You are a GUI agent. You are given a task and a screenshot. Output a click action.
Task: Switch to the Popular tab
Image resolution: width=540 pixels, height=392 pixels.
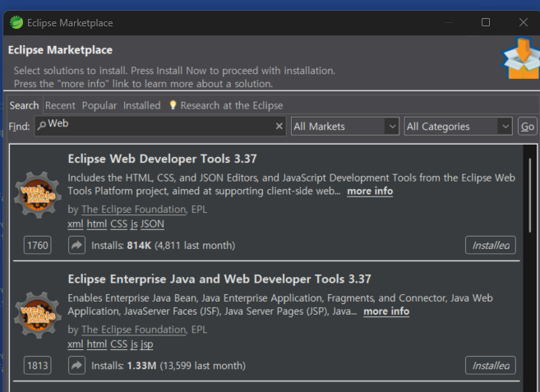pos(99,105)
